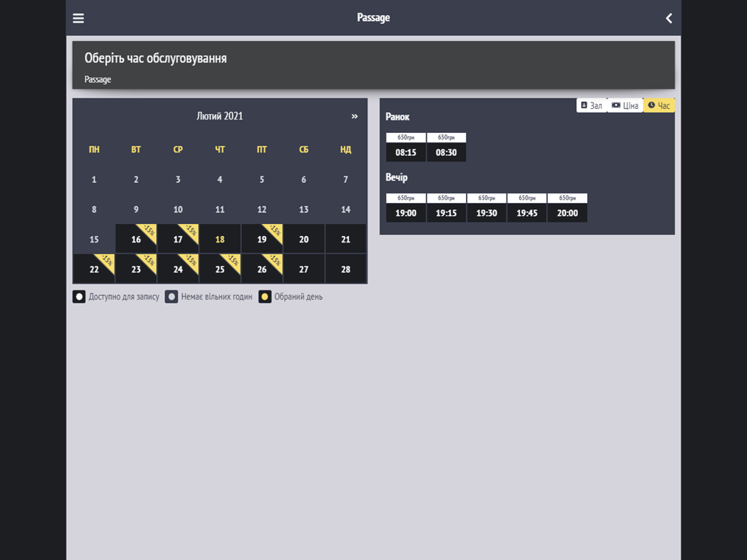Click the НД weekday header
The width and height of the screenshot is (747, 560).
[x=346, y=149]
